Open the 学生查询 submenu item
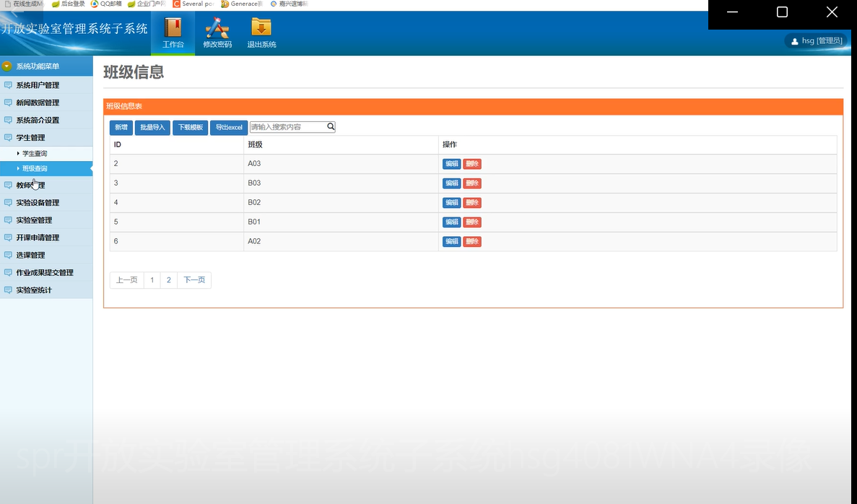Viewport: 857px width, 504px height. pos(46,154)
